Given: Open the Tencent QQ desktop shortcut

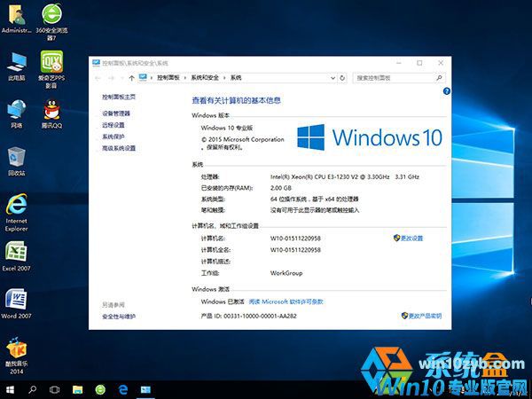Looking at the screenshot, I should pyautogui.click(x=52, y=110).
